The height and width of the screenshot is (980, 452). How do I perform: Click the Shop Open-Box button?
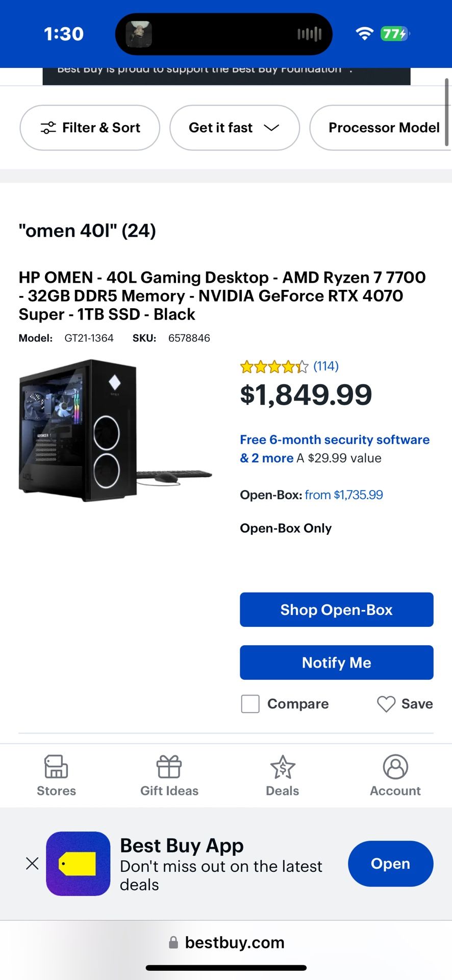(336, 609)
